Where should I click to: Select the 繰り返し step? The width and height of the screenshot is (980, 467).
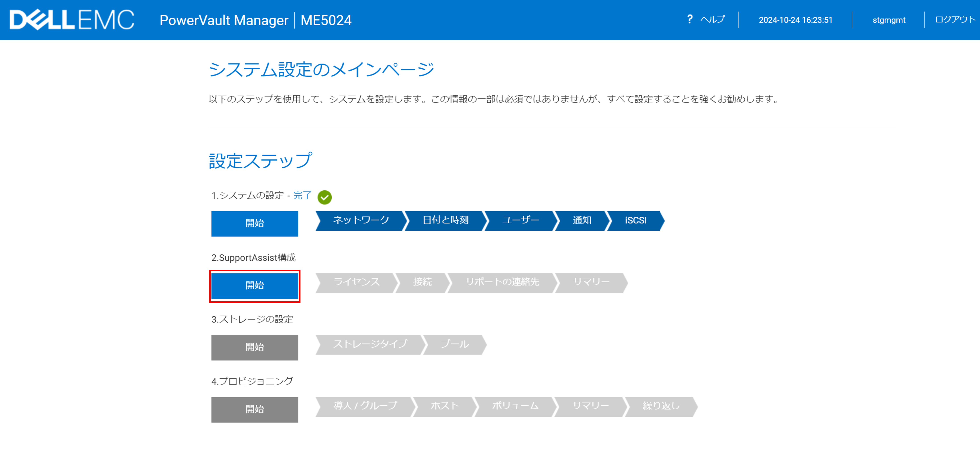click(661, 406)
